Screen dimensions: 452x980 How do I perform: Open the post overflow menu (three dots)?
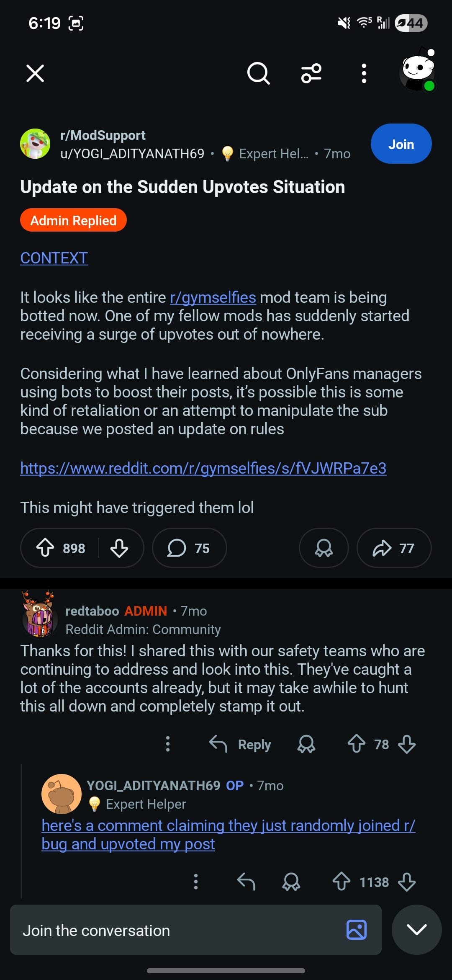364,73
